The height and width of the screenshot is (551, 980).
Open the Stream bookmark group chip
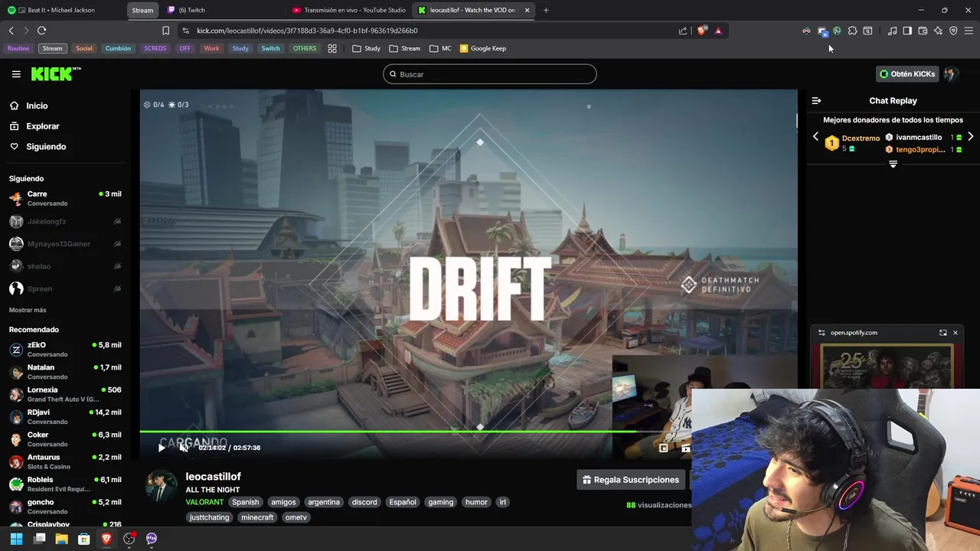click(52, 48)
